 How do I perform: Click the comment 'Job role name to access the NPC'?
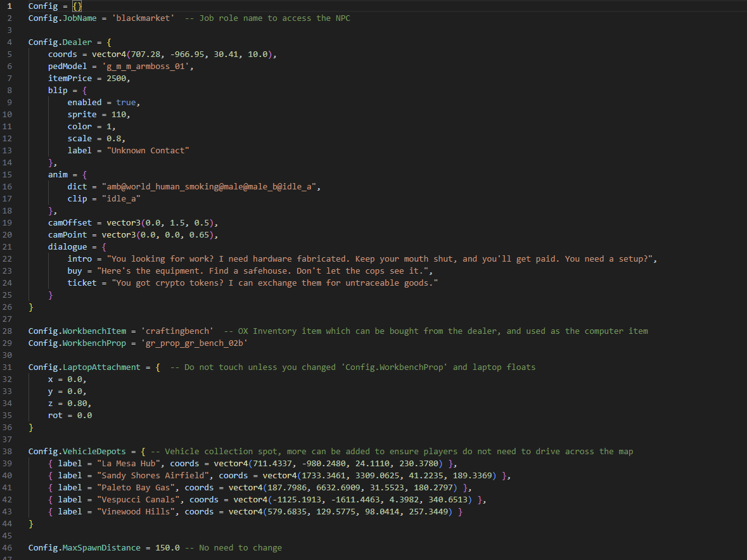point(267,18)
